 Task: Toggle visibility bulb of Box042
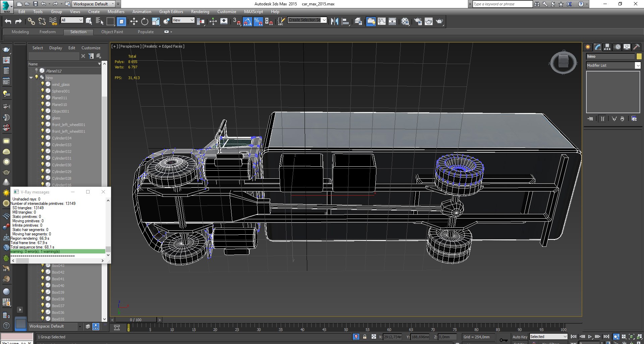click(43, 272)
